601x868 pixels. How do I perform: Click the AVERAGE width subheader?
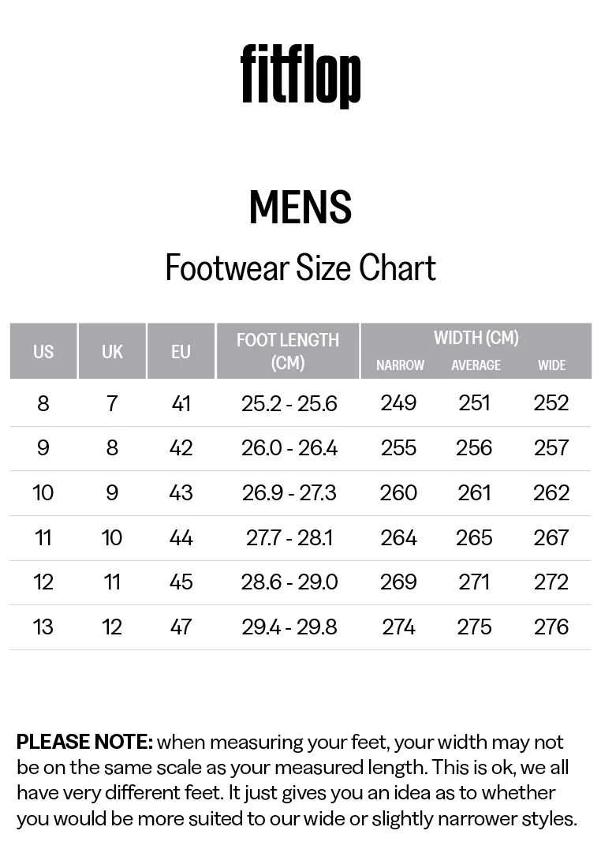(x=476, y=365)
